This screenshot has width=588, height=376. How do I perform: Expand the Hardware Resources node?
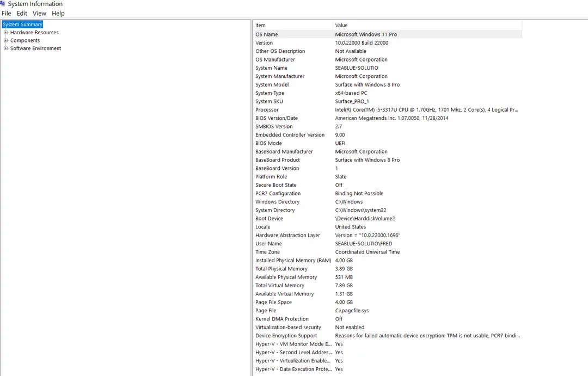click(x=5, y=33)
